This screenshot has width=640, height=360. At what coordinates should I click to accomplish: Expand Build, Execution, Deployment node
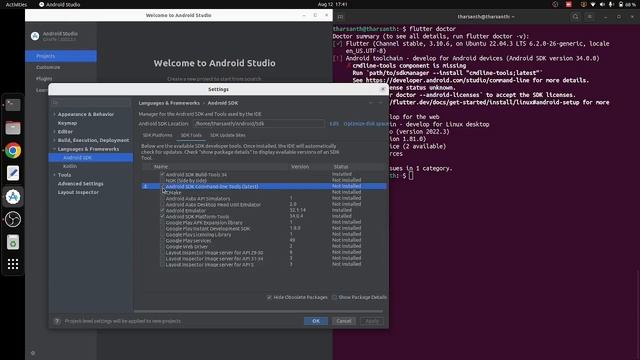pos(54,140)
